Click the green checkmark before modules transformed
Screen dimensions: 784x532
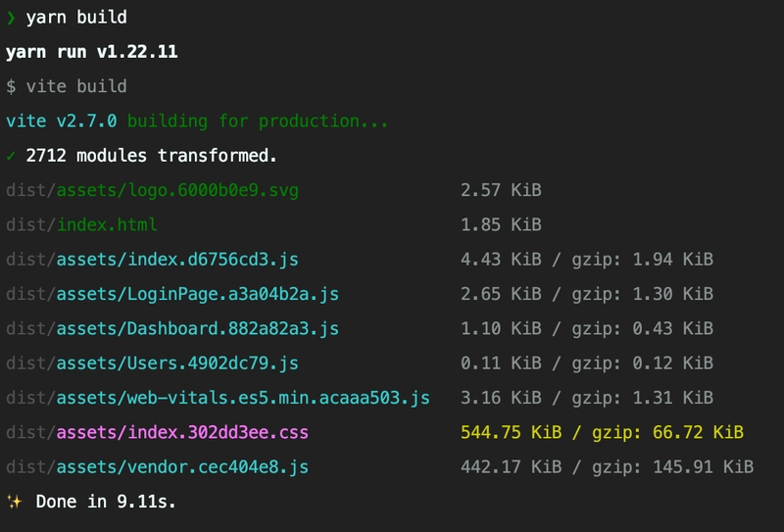click(11, 156)
